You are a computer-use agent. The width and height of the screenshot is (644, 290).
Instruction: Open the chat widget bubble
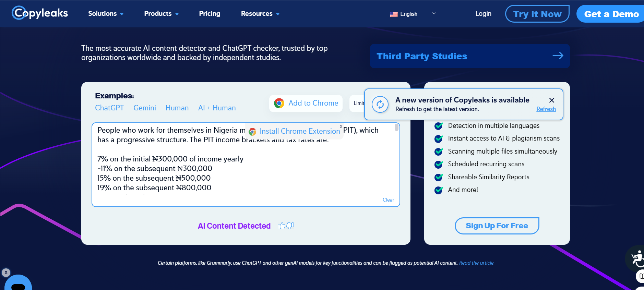click(x=18, y=283)
